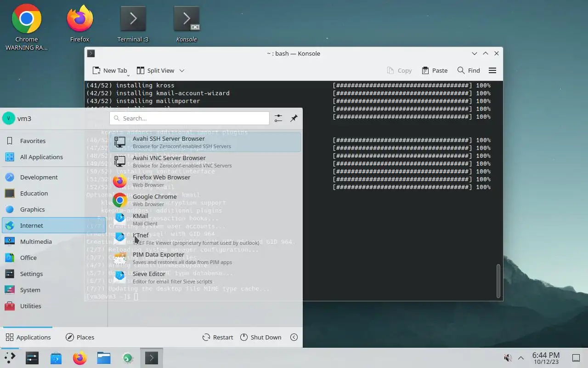Screen dimensions: 588x368
Task: Select All Applications category
Action: coord(54,157)
